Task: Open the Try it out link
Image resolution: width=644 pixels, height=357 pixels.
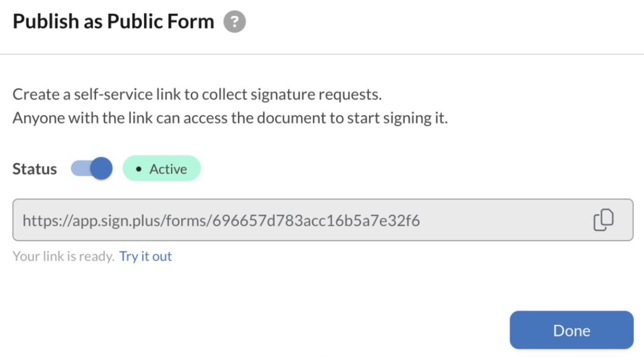Action: coord(145,256)
